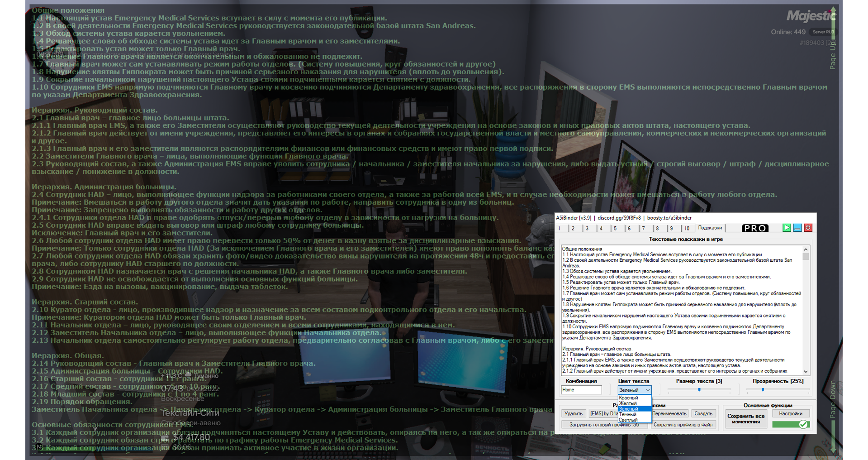Click line '1.3 Обход системы устава' in text box
The width and height of the screenshot is (868, 460).
(x=617, y=271)
